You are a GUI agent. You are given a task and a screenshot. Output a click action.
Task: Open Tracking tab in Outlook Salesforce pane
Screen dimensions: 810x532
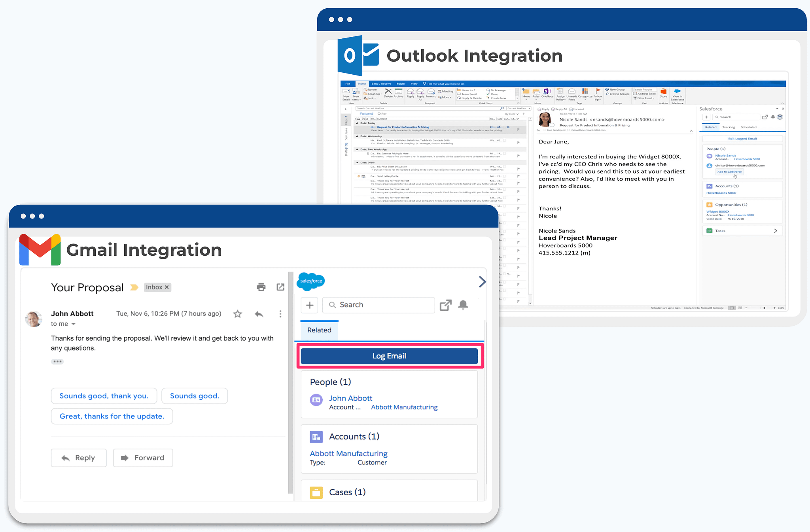(729, 127)
